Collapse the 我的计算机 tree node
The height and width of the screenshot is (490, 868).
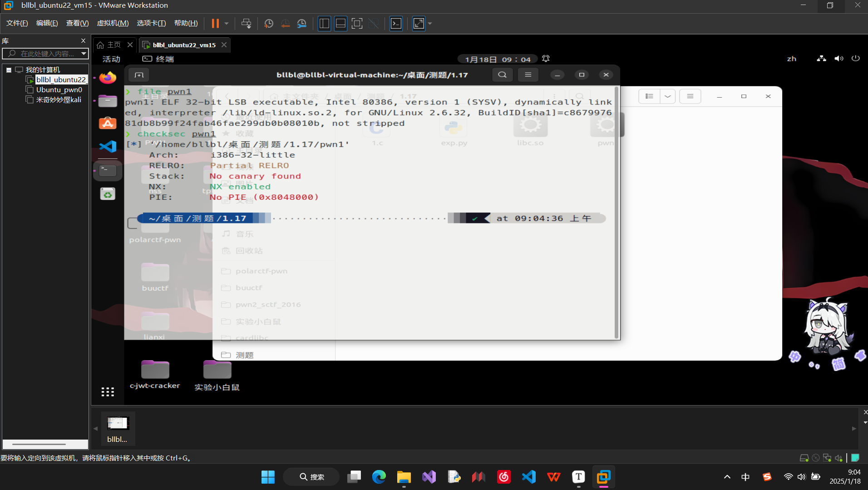pos(9,70)
